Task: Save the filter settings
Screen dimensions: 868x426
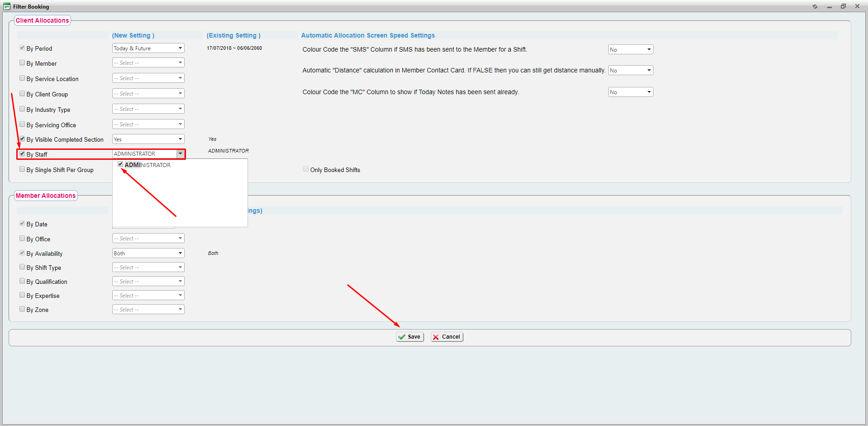Action: [410, 337]
